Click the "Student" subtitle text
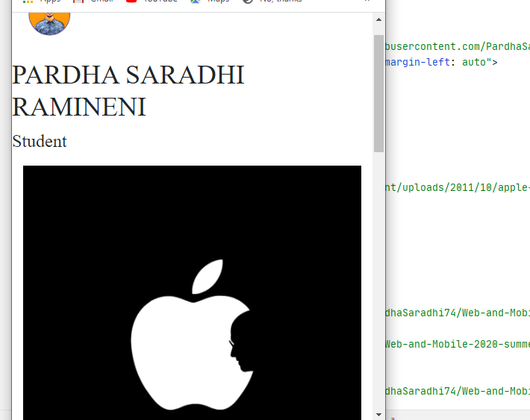530x420 pixels. 40,141
